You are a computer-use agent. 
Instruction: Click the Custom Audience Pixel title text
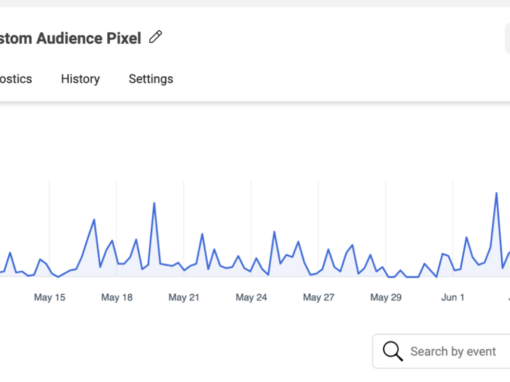[x=71, y=38]
